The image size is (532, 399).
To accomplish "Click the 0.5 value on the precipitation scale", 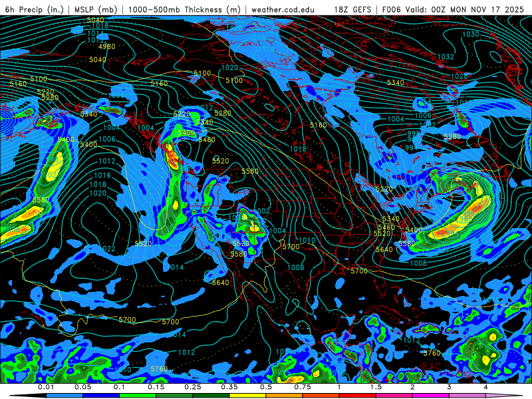I will (266, 387).
